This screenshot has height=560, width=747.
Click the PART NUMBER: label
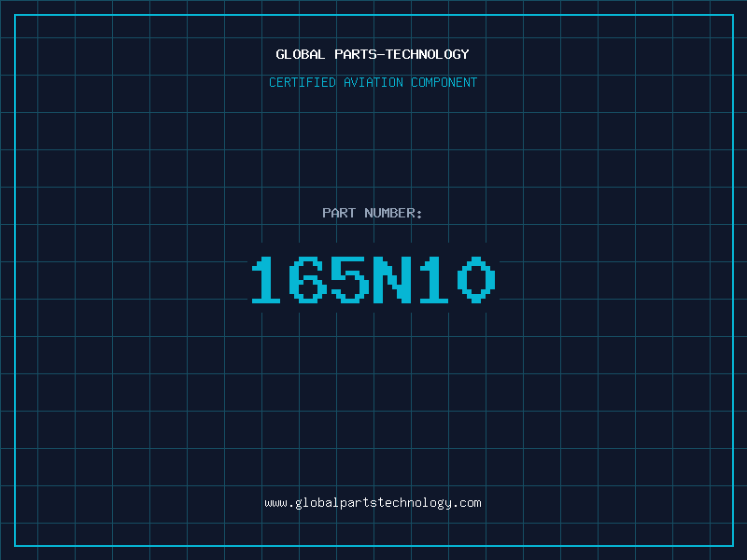click(x=372, y=213)
